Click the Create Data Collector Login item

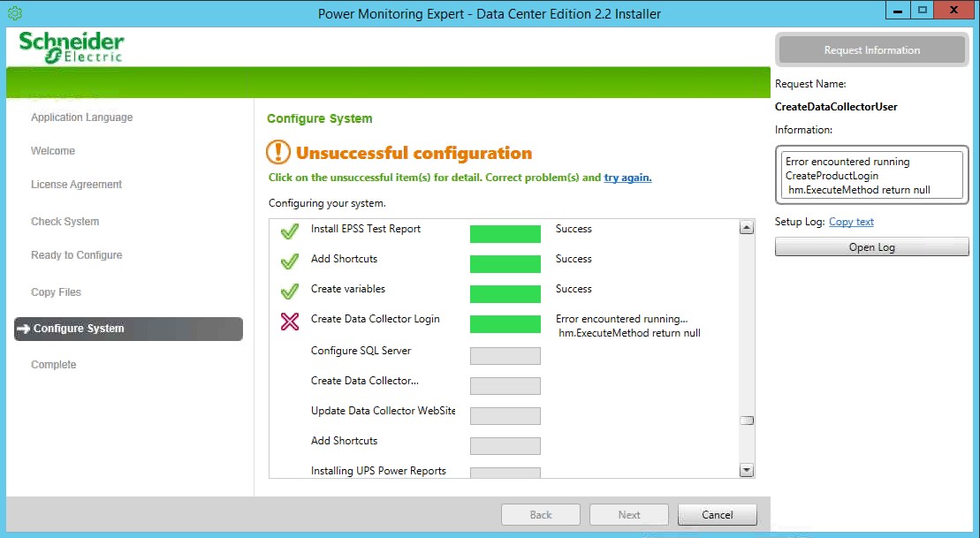click(x=375, y=319)
